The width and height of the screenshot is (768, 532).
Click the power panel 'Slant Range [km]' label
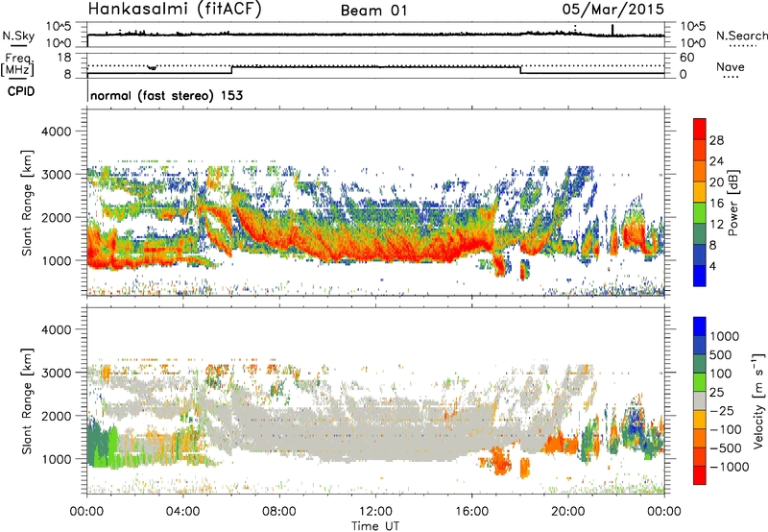click(x=27, y=203)
